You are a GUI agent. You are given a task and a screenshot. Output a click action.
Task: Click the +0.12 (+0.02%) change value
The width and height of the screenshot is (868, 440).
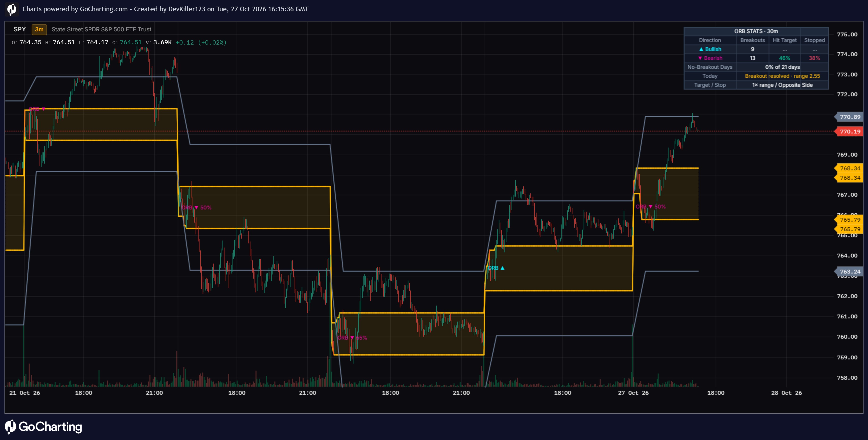pyautogui.click(x=201, y=42)
